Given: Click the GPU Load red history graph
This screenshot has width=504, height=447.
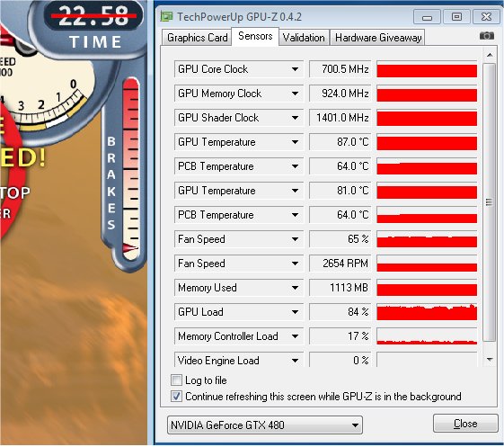Looking at the screenshot, I should [x=427, y=312].
